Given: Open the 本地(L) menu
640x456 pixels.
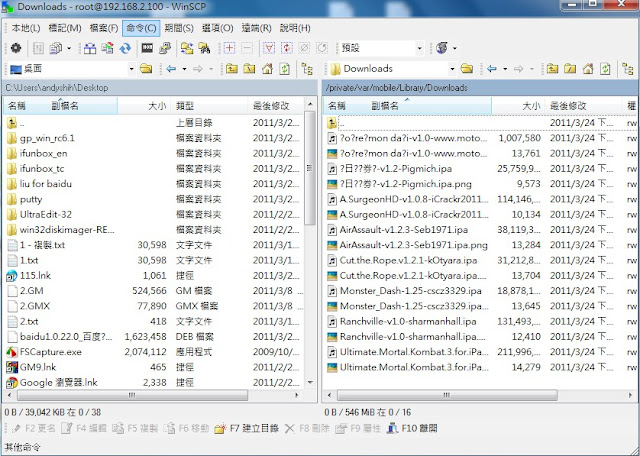Looking at the screenshot, I should coord(26,28).
